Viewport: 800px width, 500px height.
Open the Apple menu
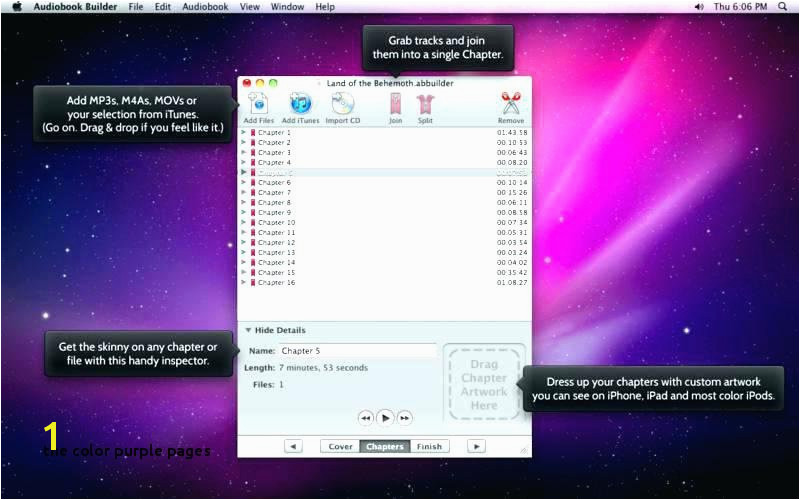tap(17, 7)
